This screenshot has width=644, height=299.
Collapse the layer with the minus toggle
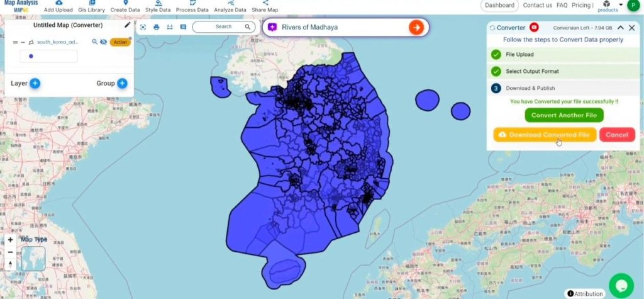(23, 42)
